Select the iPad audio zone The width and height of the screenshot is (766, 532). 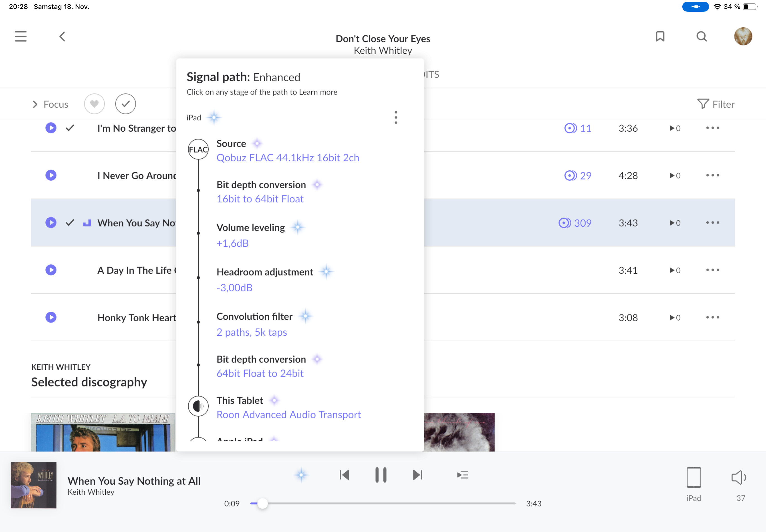click(x=694, y=484)
